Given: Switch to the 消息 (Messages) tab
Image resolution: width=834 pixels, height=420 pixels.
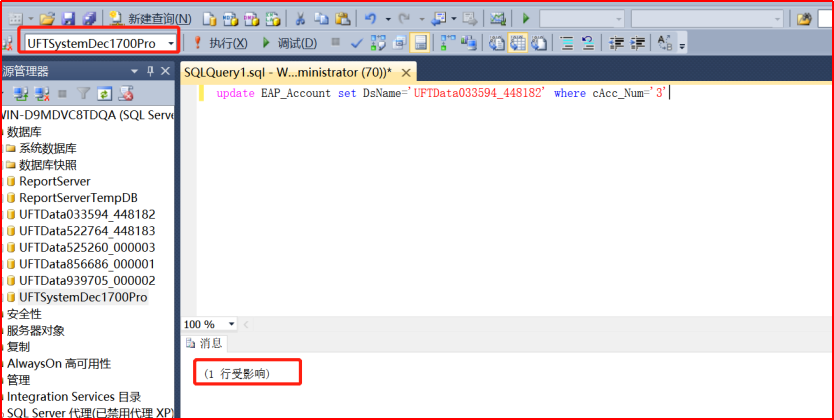Looking at the screenshot, I should [x=205, y=343].
